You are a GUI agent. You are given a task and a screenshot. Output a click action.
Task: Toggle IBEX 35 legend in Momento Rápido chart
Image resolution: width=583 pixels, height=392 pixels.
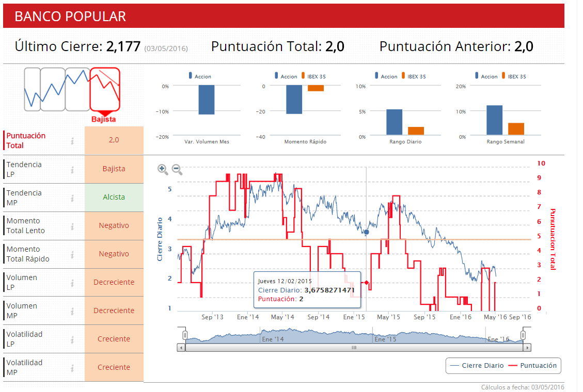[x=313, y=76]
